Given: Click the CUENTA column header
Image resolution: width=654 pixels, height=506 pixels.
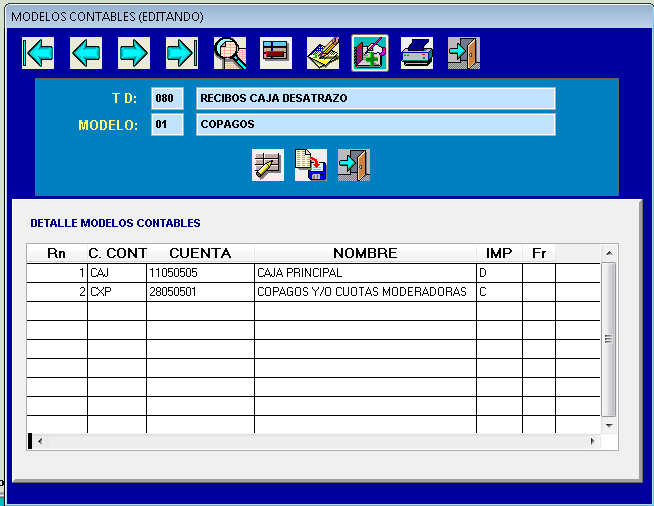Looking at the screenshot, I should click(201, 253).
